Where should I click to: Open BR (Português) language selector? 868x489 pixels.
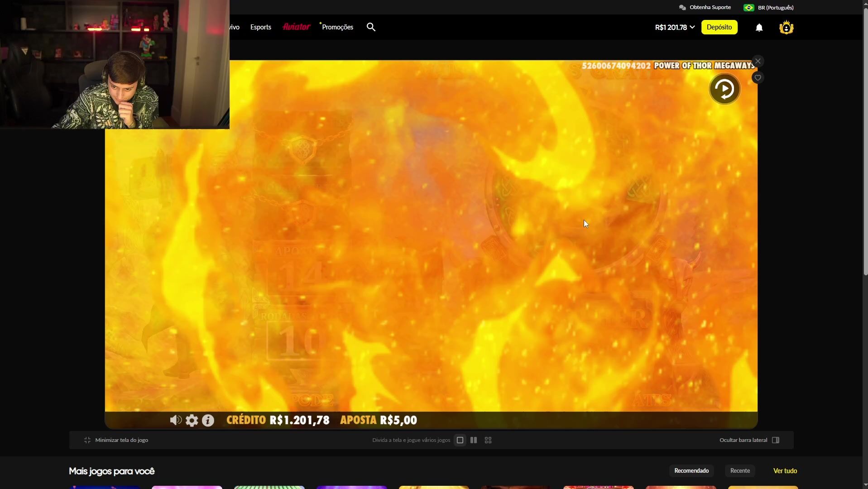[768, 8]
